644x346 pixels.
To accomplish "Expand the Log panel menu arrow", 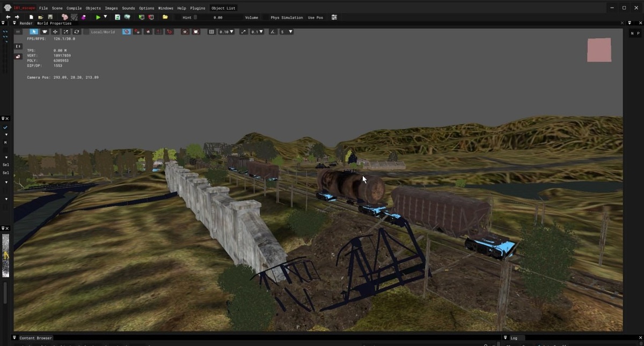I will coord(505,338).
